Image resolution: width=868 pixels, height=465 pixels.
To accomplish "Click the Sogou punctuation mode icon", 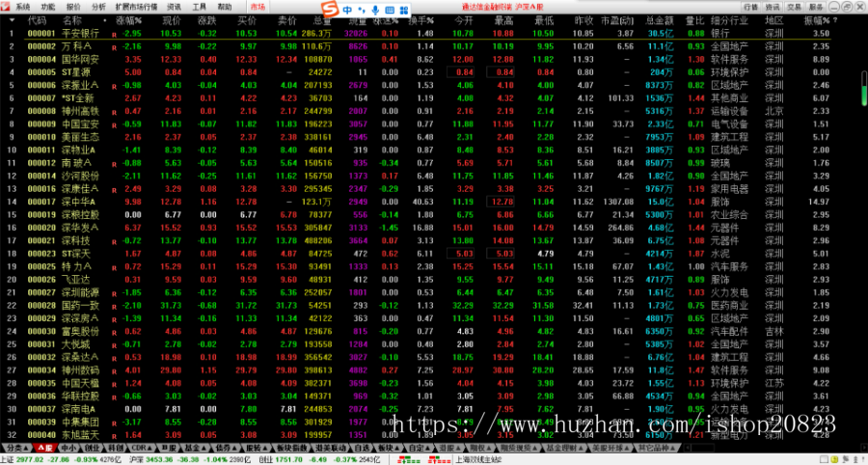I will pos(362,10).
